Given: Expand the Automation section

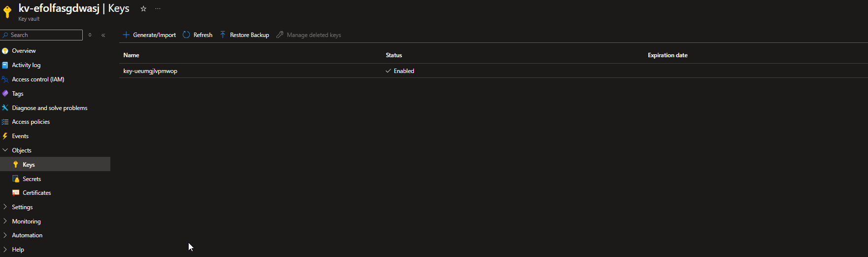Looking at the screenshot, I should click(5, 235).
